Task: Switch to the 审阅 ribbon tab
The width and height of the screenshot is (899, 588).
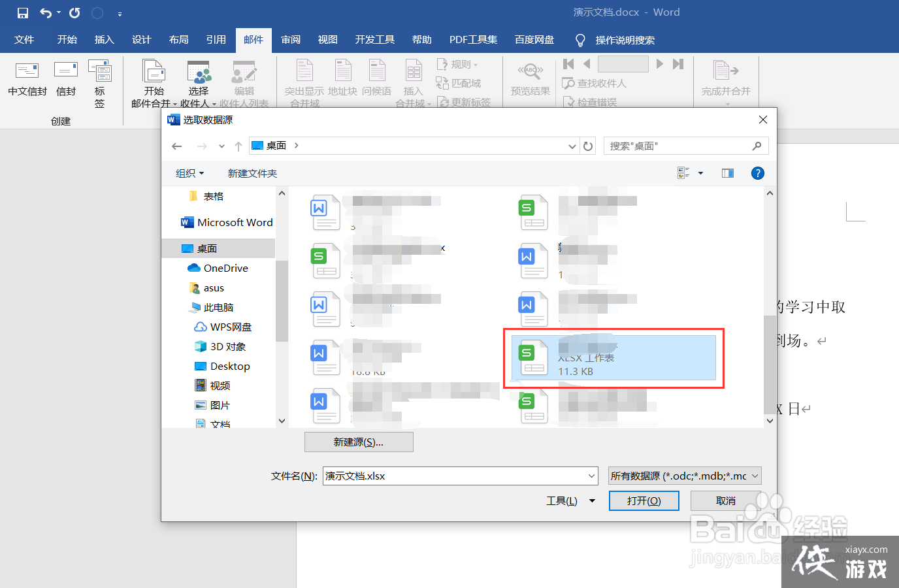Action: pos(291,40)
